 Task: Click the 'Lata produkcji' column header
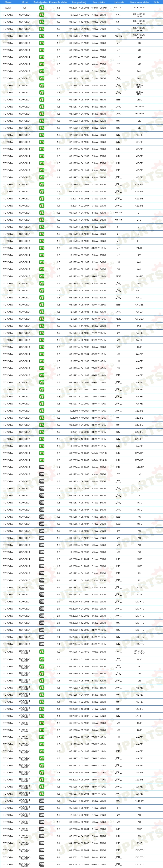coord(79,2)
